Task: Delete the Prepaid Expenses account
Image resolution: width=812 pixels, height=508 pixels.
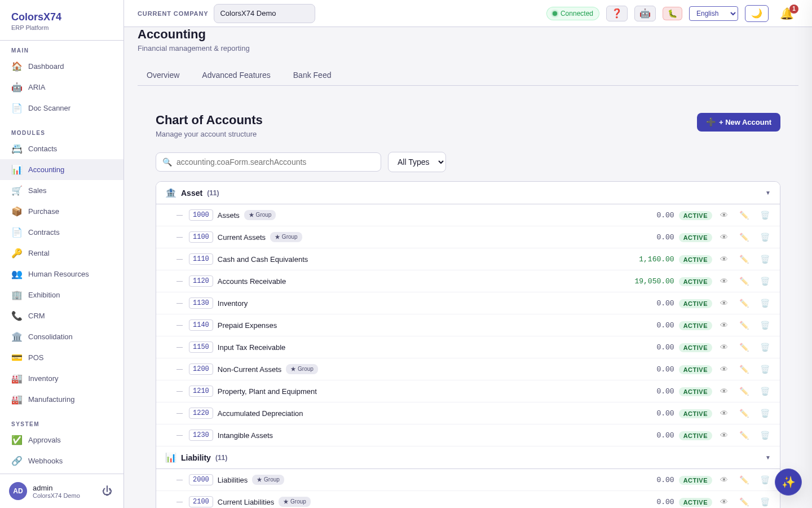Action: pyautogui.click(x=765, y=325)
